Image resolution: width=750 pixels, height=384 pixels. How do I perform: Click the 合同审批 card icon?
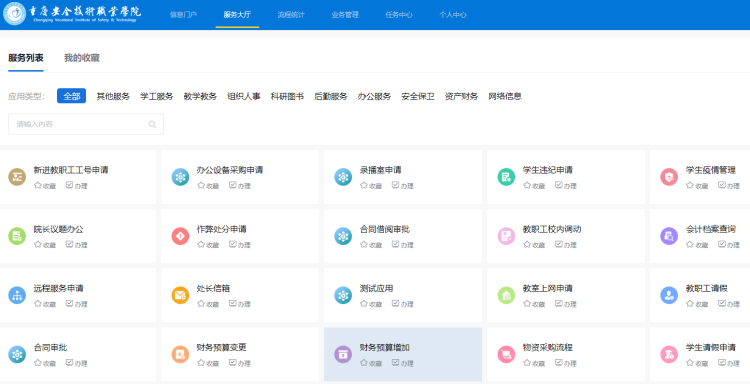click(x=17, y=354)
